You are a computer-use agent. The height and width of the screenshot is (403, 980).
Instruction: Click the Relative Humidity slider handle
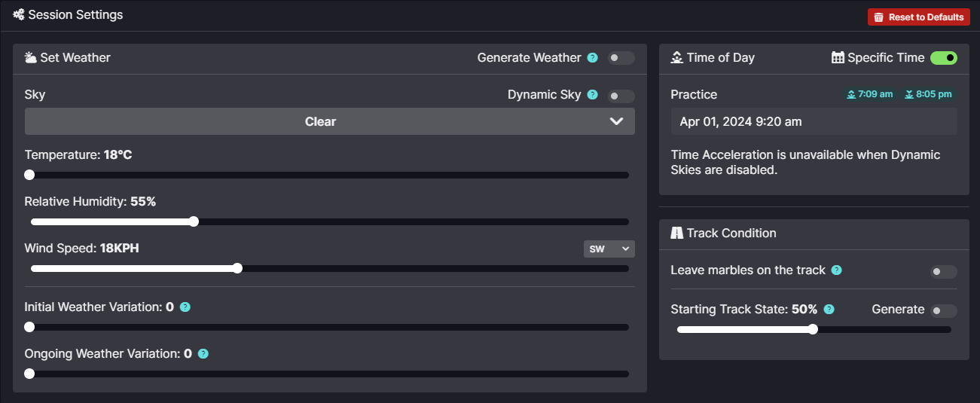point(194,221)
